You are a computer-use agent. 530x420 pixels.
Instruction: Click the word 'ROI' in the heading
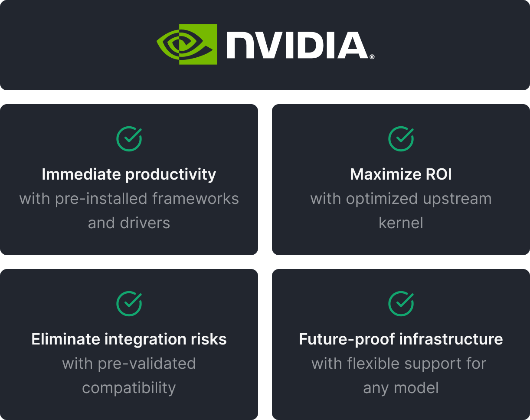coord(436,174)
